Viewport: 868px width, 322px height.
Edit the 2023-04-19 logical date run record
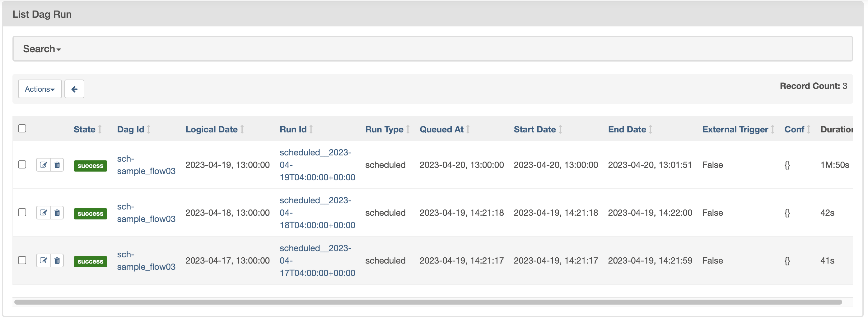44,165
